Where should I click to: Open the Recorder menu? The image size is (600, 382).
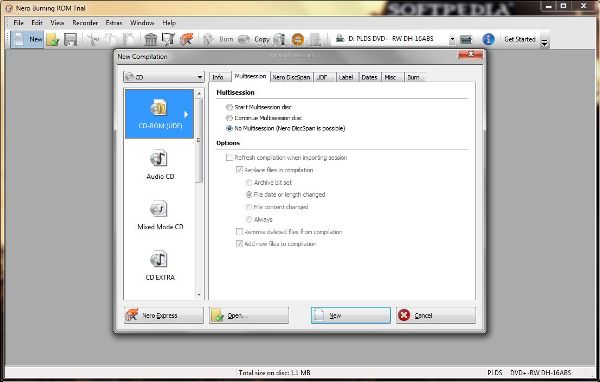[85, 23]
